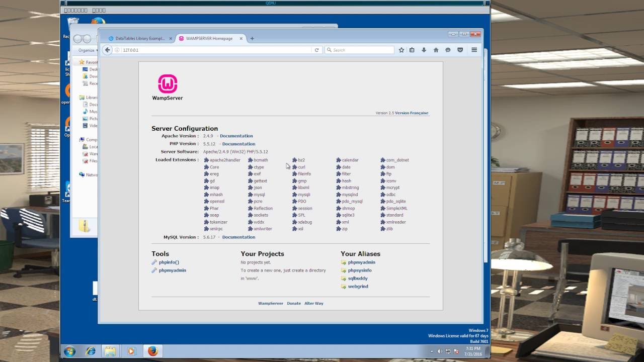This screenshot has width=644, height=362.
Task: Click the SimpleXML extension text
Action: (x=397, y=209)
